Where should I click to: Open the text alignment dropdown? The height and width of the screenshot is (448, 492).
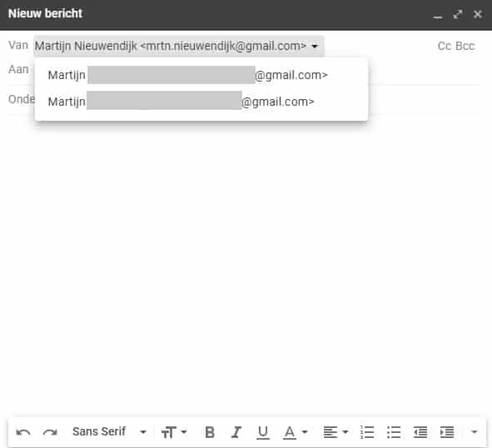coord(335,432)
